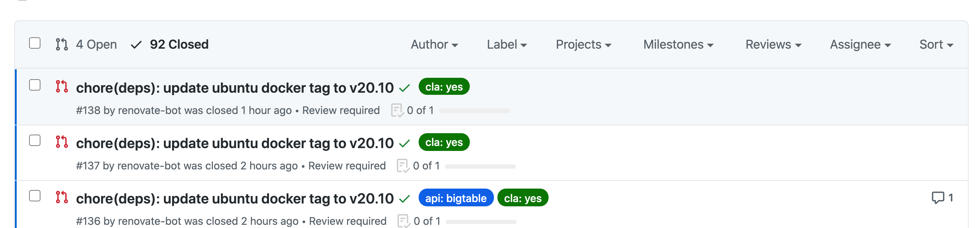980x228 pixels.
Task: Expand the Label filter dropdown
Action: [x=507, y=44]
